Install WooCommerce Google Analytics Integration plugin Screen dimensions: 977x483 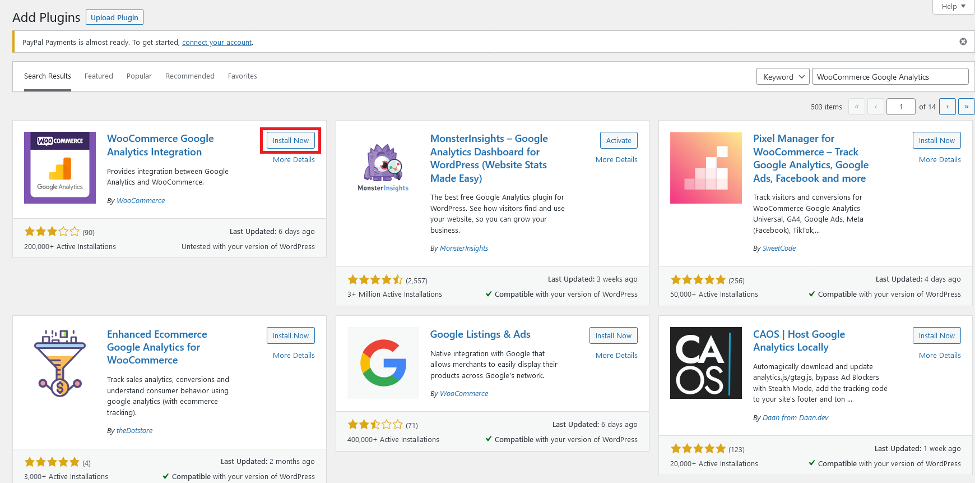(x=290, y=140)
